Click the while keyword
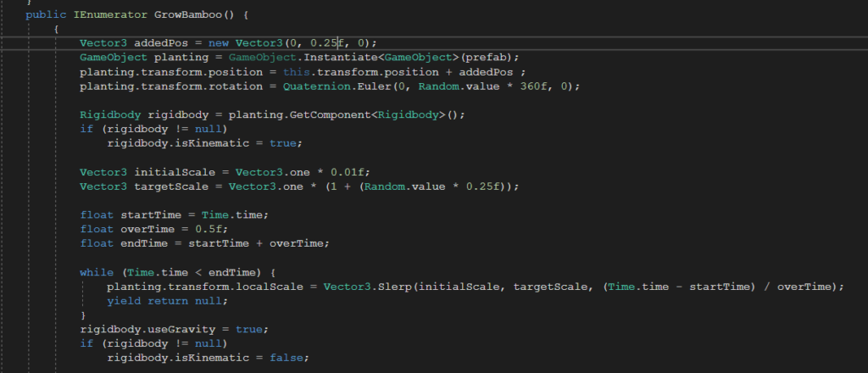 pyautogui.click(x=97, y=272)
